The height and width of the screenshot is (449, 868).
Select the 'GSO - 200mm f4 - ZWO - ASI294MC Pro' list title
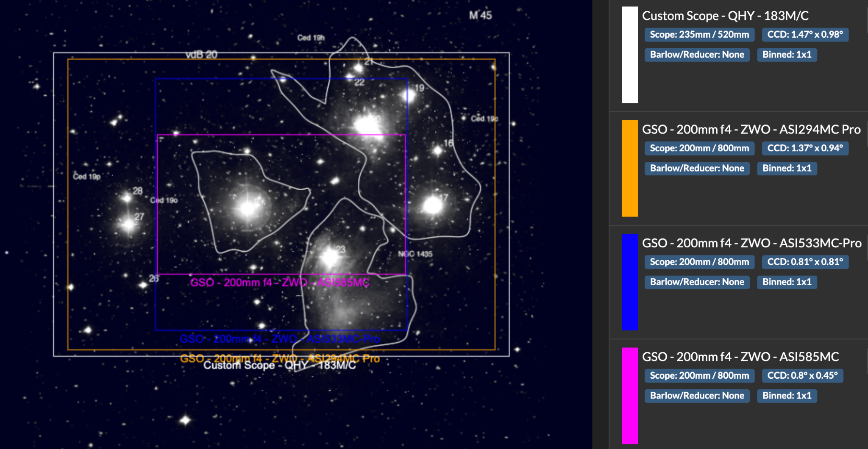click(x=751, y=129)
